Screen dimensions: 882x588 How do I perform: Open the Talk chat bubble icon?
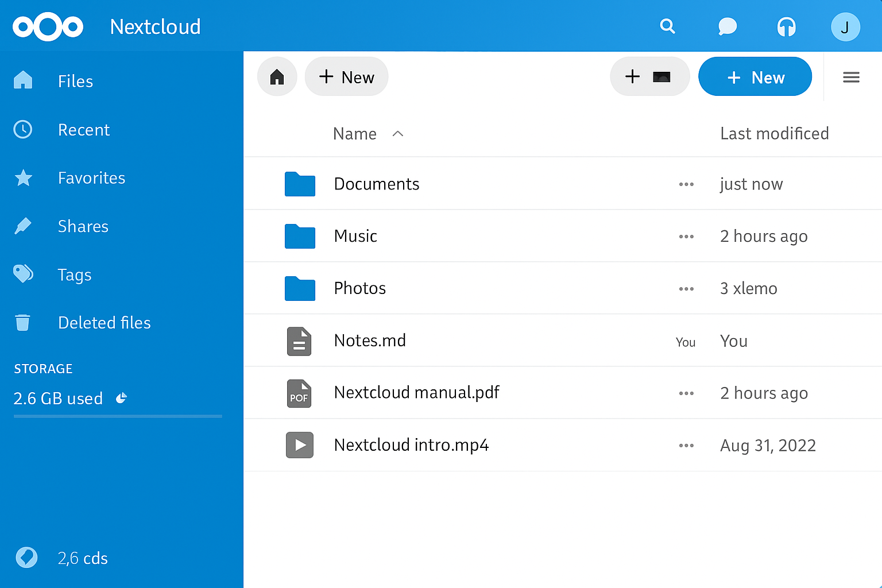(727, 26)
